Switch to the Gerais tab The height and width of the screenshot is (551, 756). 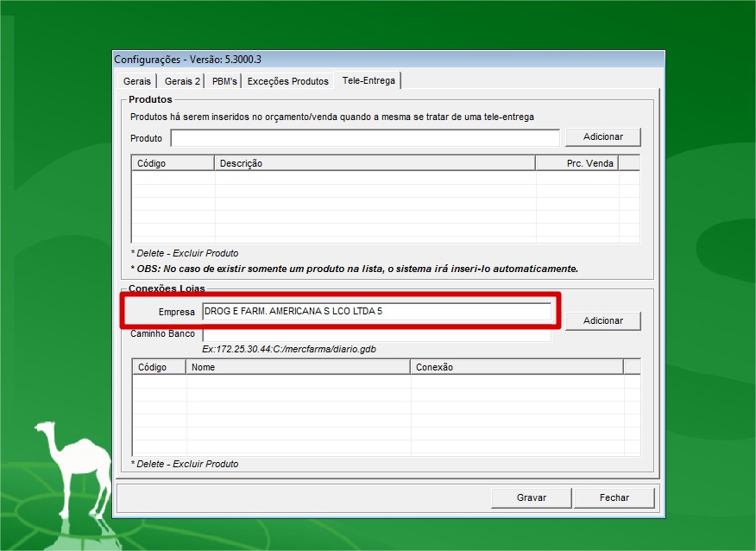tap(137, 81)
